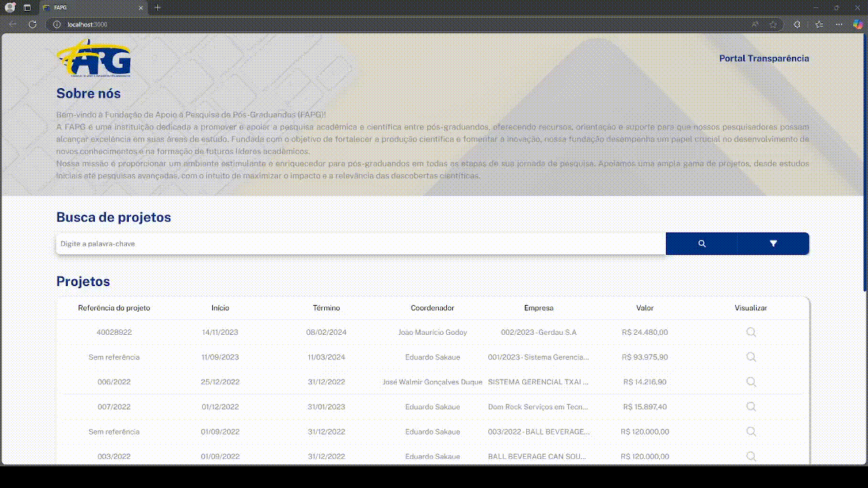
Task: Open a new browser tab
Action: click(x=158, y=7)
